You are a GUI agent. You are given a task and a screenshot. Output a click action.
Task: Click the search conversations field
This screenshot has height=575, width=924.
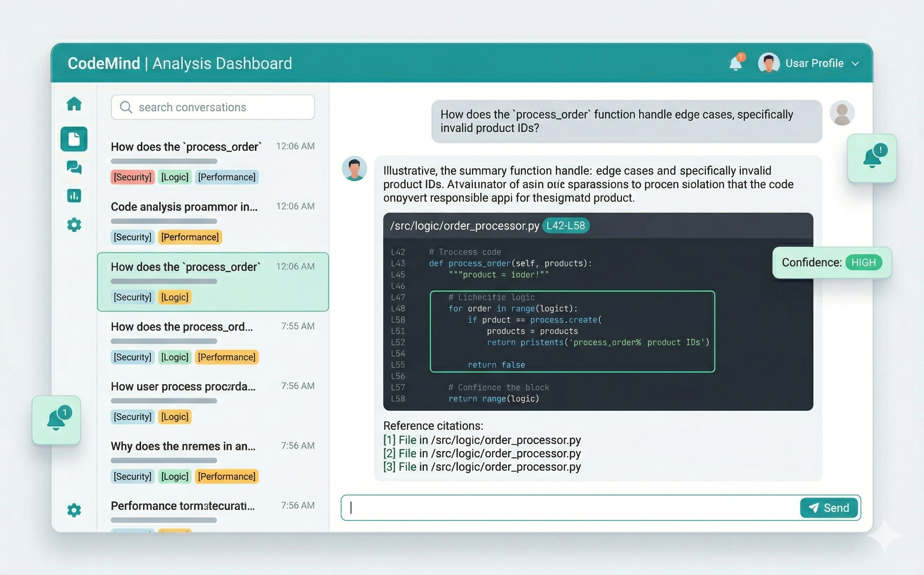(213, 107)
